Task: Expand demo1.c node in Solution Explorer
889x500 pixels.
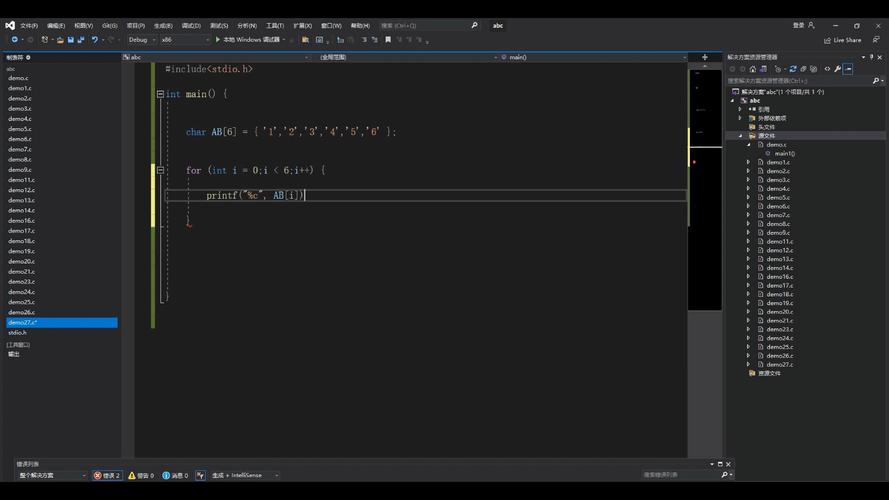Action: pyautogui.click(x=748, y=162)
